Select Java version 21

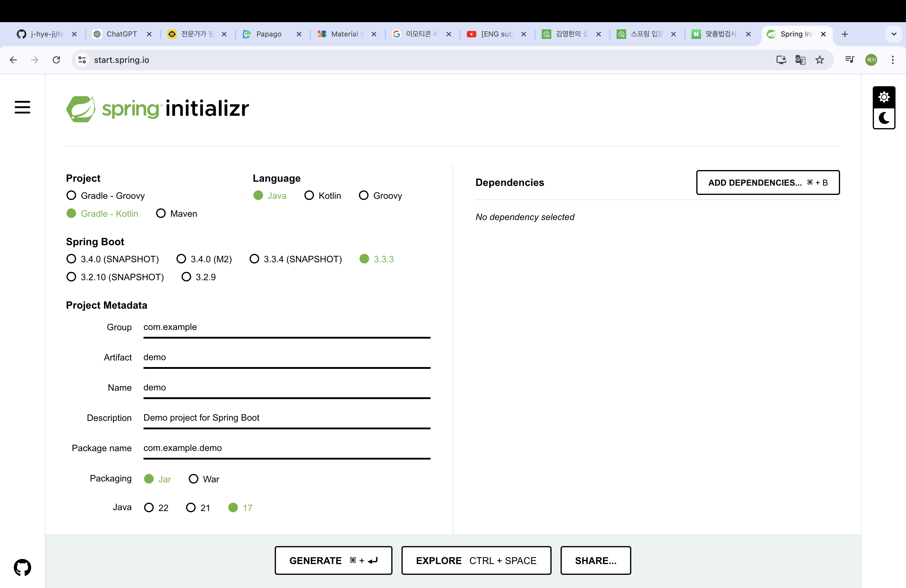coord(198,508)
